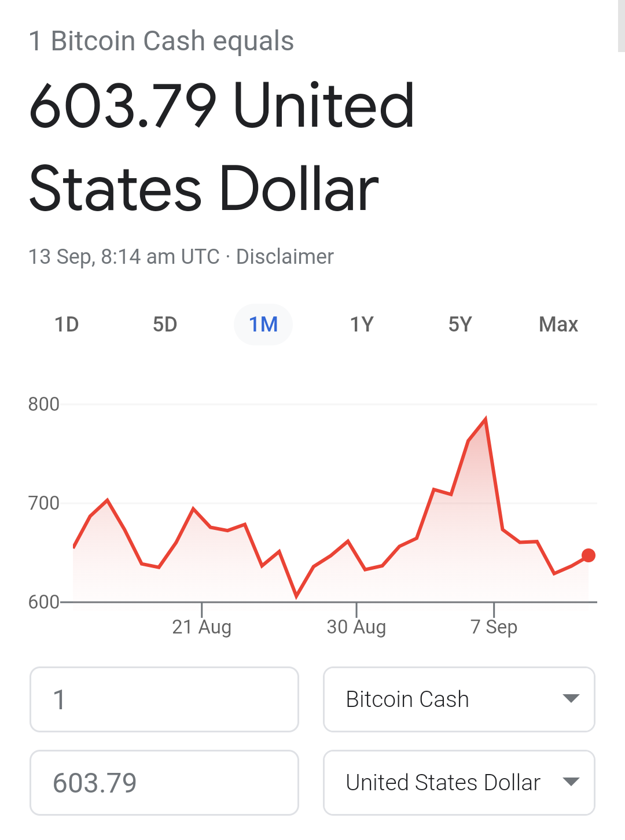625x840 pixels.
Task: Click the scrollbar at the page edge
Action: coord(622,26)
